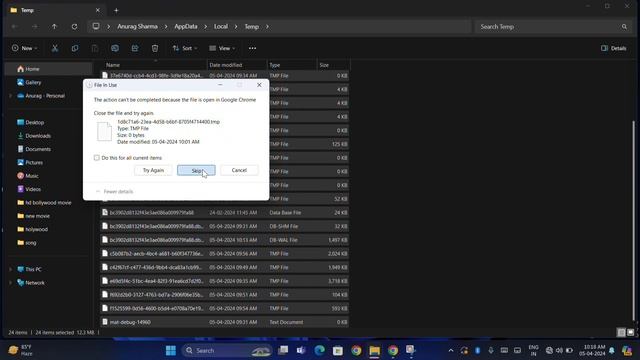Toggle the Details pane button

[613, 48]
